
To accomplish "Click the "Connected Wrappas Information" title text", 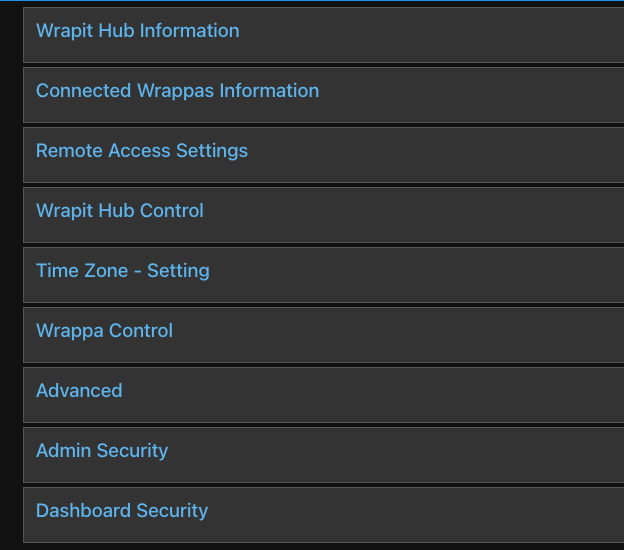I will (177, 91).
